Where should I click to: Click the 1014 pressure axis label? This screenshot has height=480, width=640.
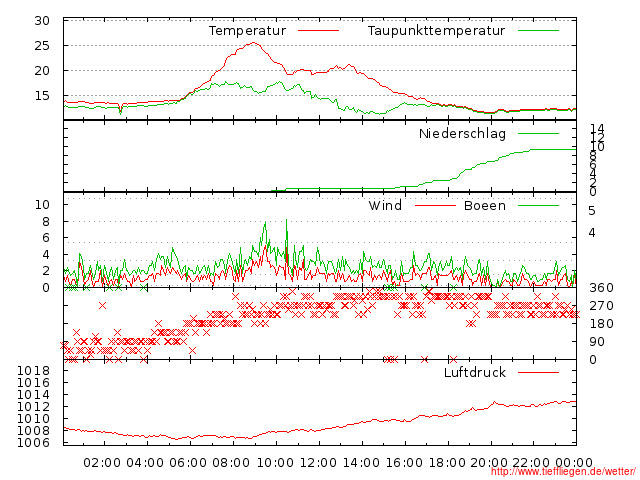click(33, 395)
